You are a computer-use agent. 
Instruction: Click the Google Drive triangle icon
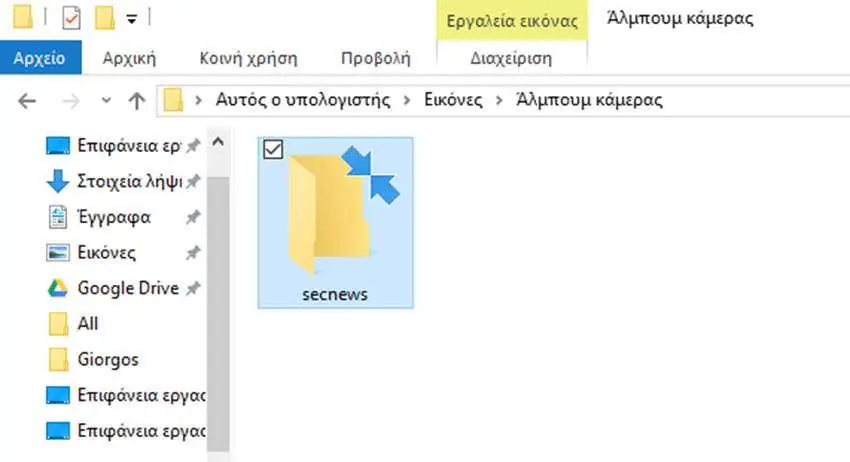pyautogui.click(x=58, y=288)
